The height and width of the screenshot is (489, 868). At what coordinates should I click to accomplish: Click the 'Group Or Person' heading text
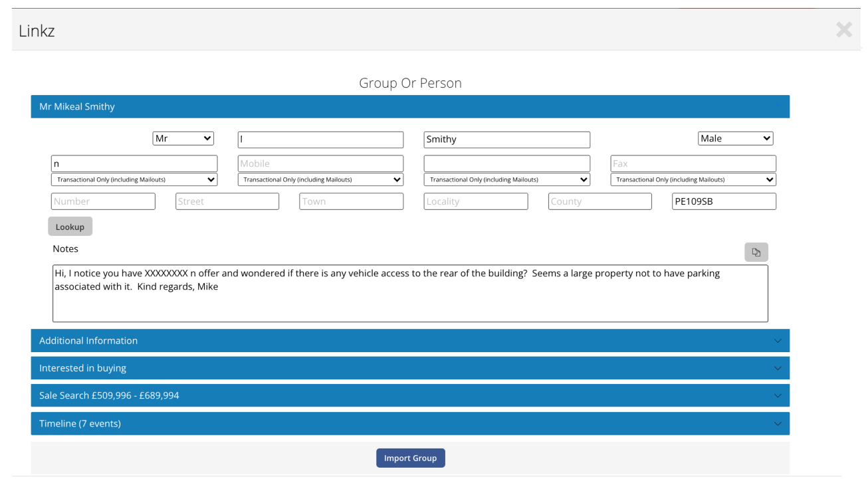pyautogui.click(x=410, y=83)
